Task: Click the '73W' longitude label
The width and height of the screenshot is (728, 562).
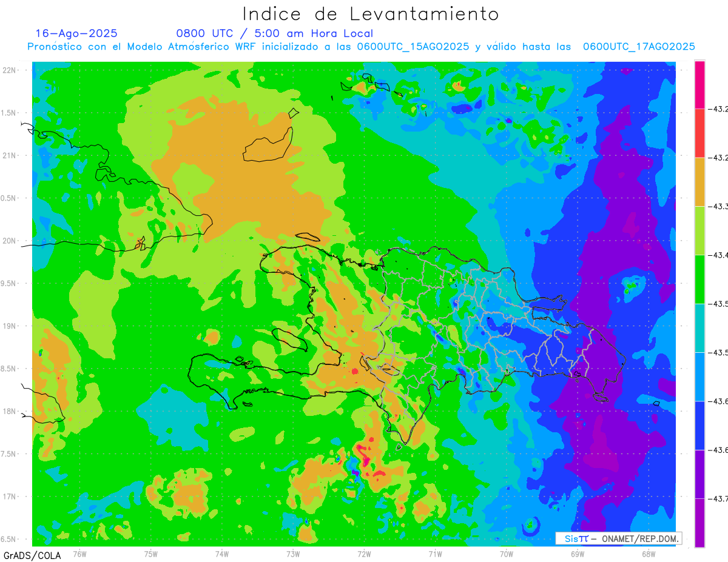Action: point(293,554)
